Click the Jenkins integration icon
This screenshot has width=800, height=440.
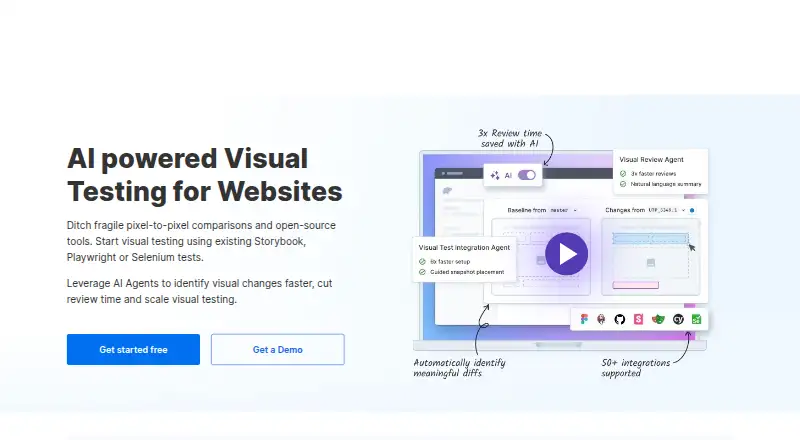[x=602, y=319]
